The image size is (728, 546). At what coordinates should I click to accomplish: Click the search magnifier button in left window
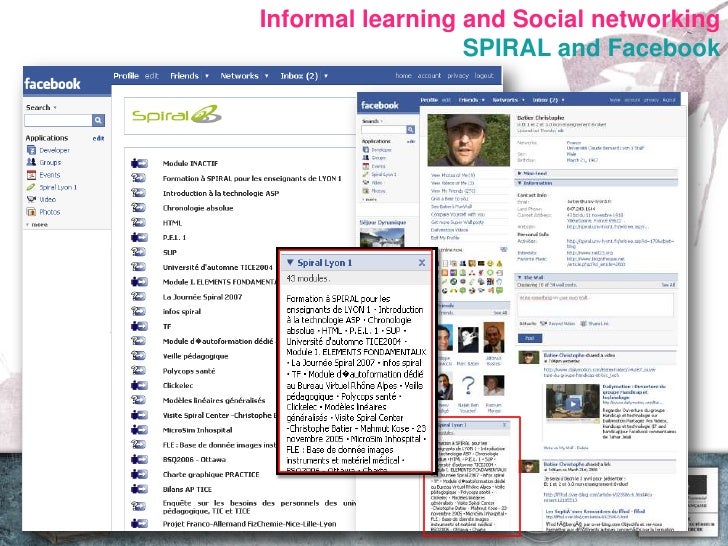click(98, 120)
